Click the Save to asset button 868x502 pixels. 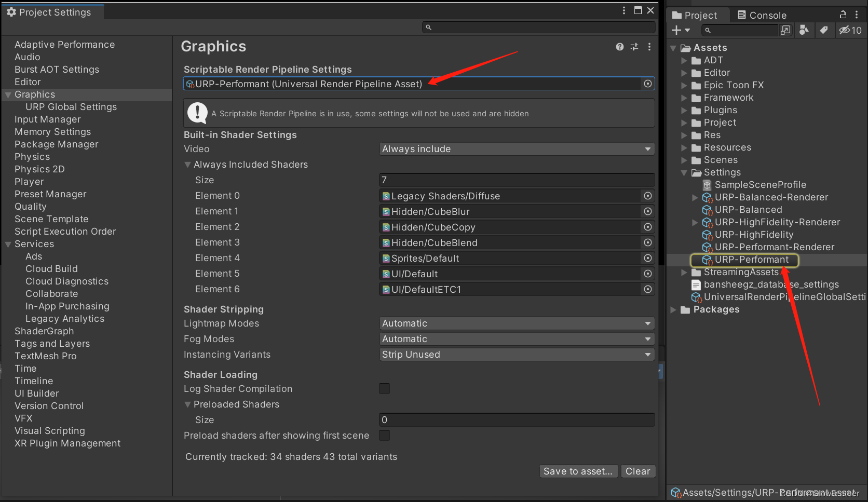coord(578,471)
